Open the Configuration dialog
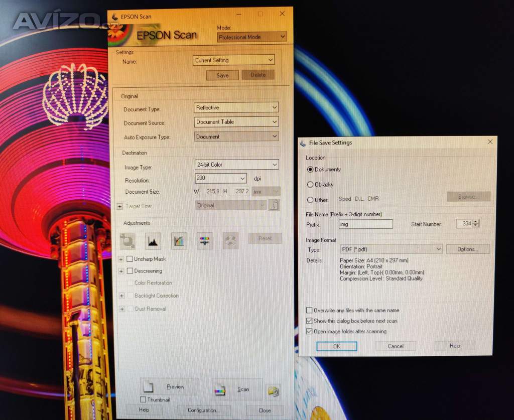 tap(204, 410)
